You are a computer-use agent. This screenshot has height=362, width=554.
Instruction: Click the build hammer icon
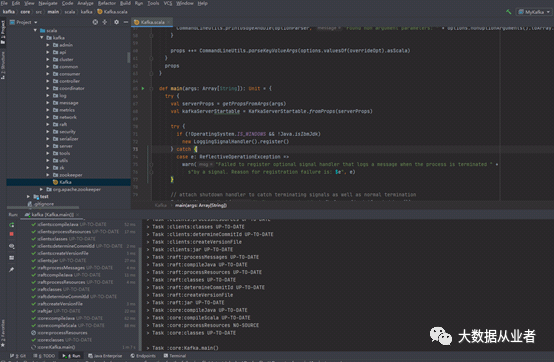point(508,12)
